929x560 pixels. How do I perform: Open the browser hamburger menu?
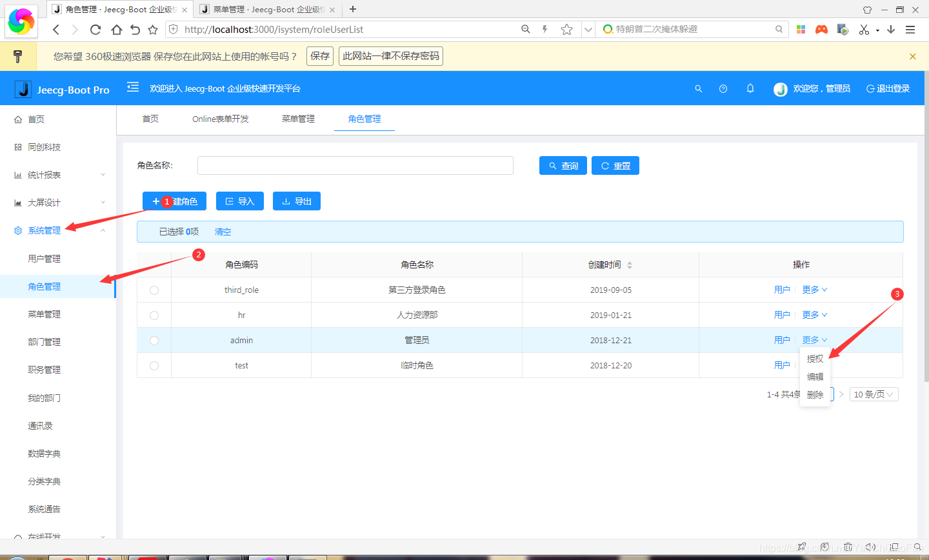click(x=910, y=30)
